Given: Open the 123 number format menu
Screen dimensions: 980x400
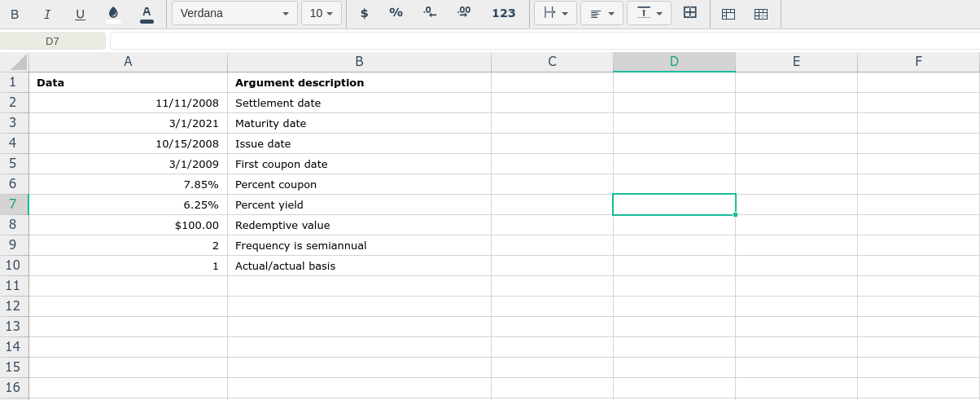Looking at the screenshot, I should (x=504, y=13).
